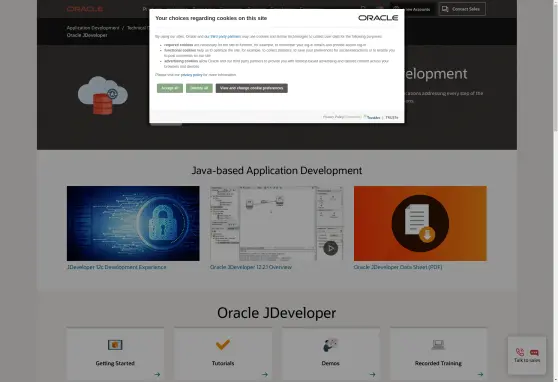Click the Accept all cookies button

170,88
